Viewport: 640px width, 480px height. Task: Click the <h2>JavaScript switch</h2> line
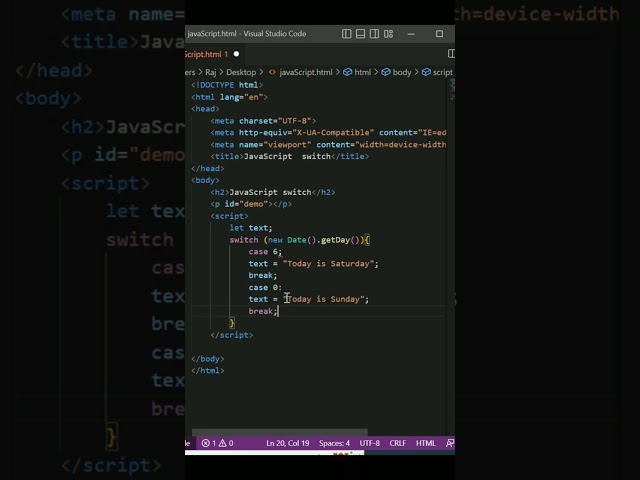click(x=273, y=192)
